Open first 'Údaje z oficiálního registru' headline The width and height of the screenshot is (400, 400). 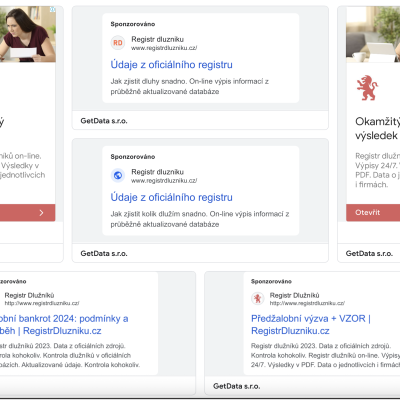pos(171,65)
